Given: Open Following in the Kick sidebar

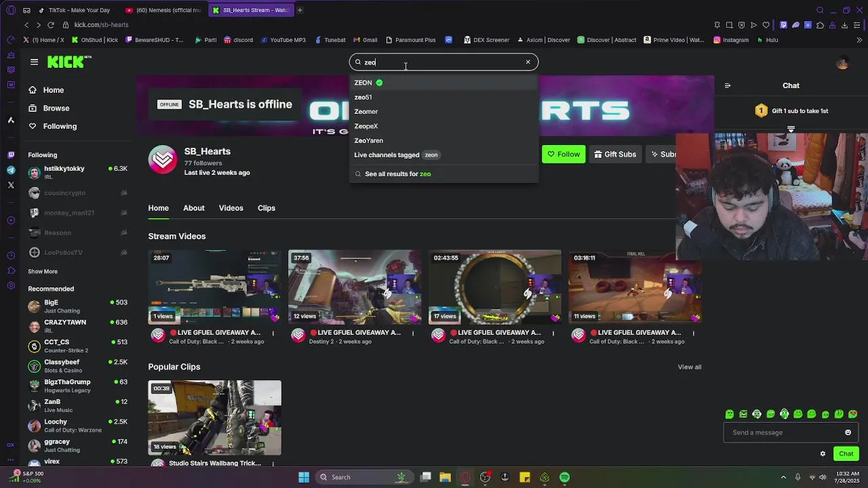Looking at the screenshot, I should [x=53, y=126].
